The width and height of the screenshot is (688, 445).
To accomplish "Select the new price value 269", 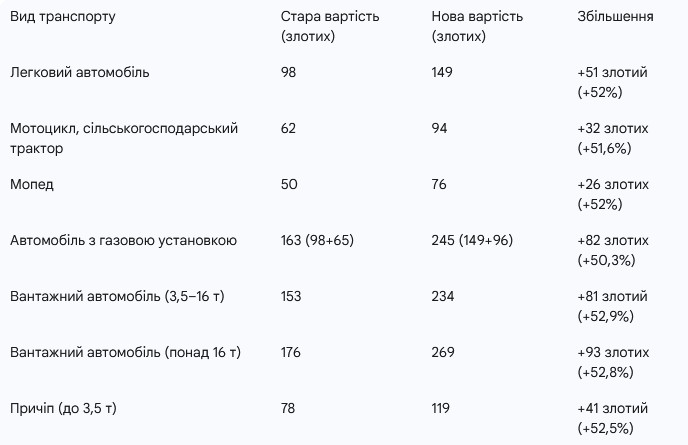I will click(x=443, y=352).
